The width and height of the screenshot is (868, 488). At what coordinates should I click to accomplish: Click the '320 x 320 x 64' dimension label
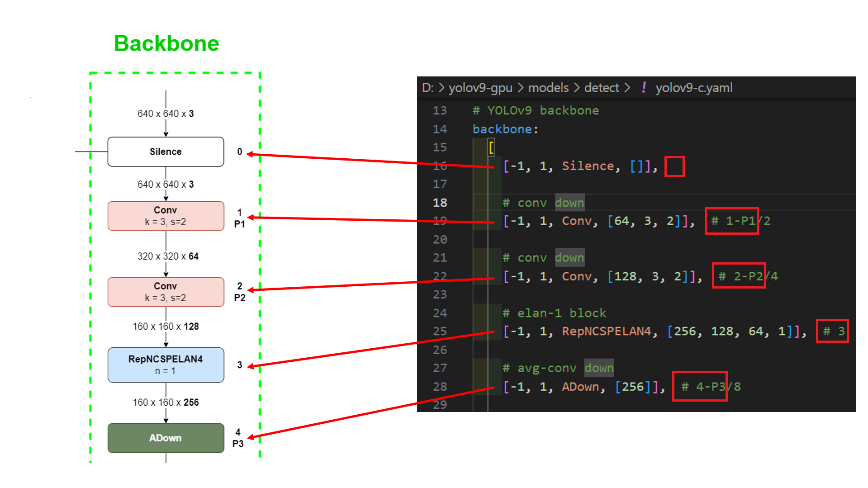point(168,256)
